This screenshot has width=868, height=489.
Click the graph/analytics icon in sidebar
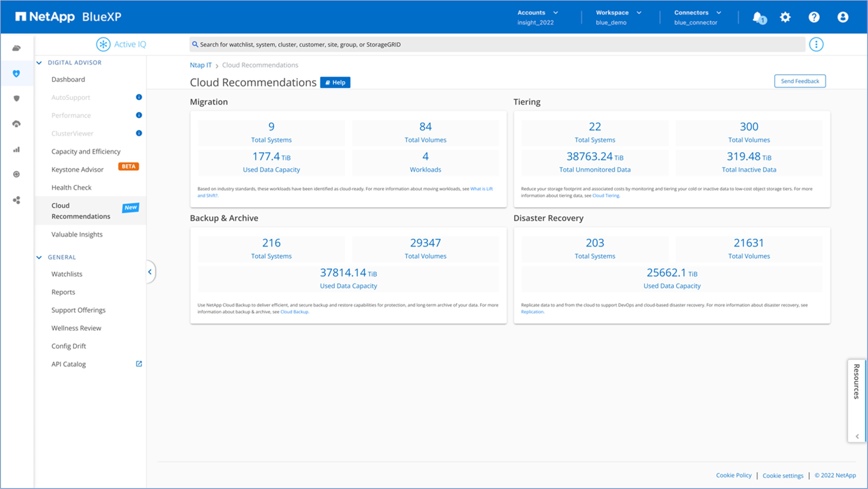pos(17,149)
